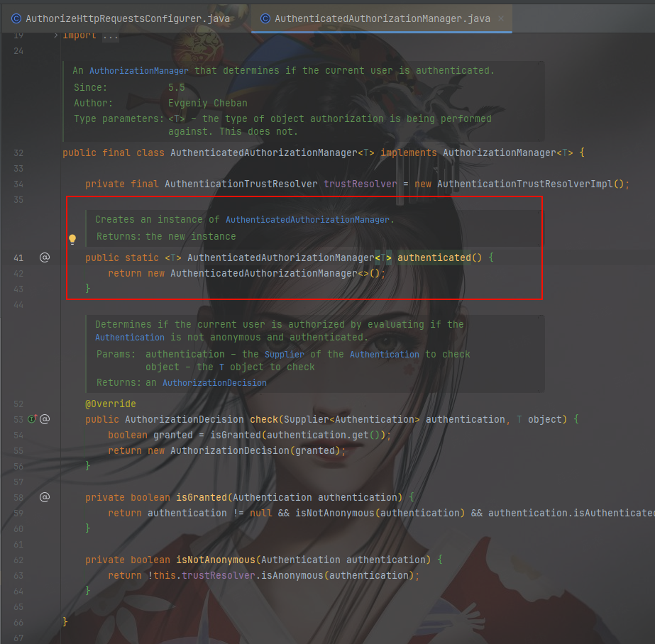The image size is (655, 644).
Task: Follow the Supplier link in Params doc
Action: coord(285,355)
